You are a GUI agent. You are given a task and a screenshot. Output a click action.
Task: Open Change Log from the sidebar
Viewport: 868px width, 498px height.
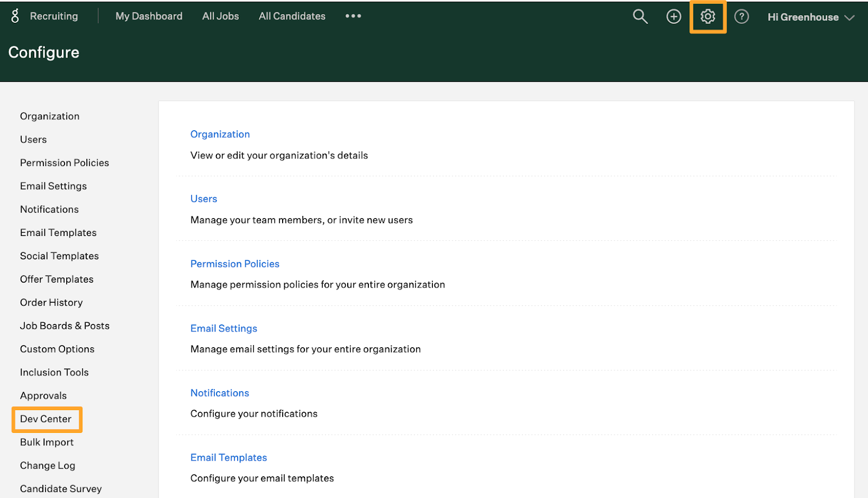[x=47, y=465]
